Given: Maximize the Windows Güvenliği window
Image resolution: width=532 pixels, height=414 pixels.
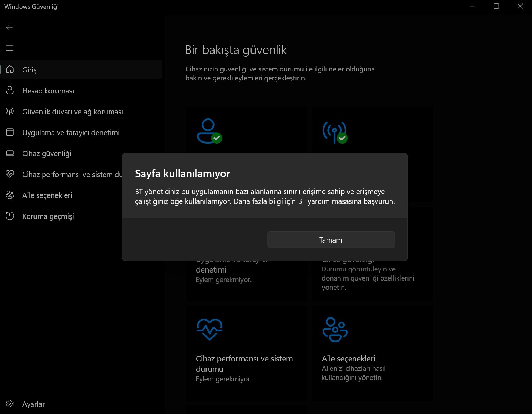Looking at the screenshot, I should pos(496,6).
